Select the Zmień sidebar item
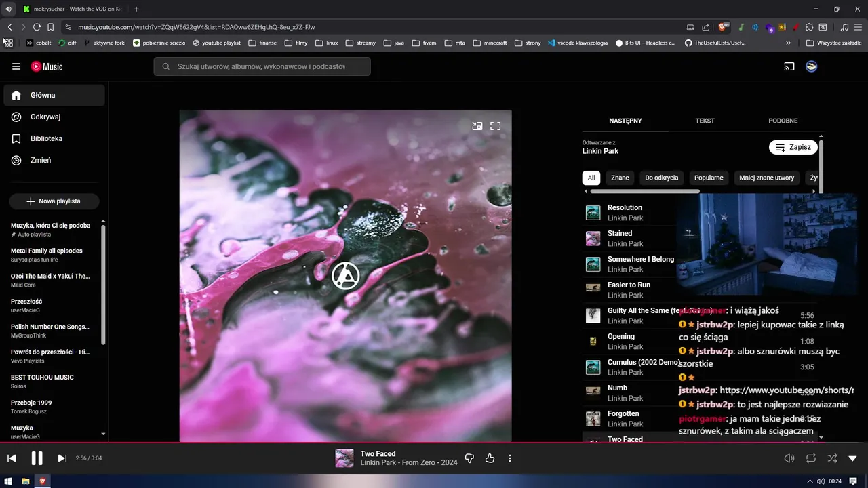The height and width of the screenshot is (488, 868). point(54,160)
